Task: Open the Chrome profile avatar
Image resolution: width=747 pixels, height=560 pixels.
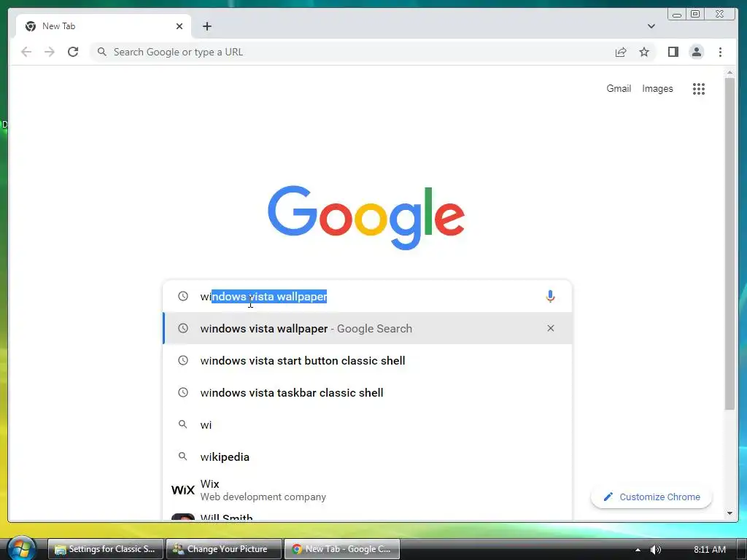Action: tap(697, 52)
